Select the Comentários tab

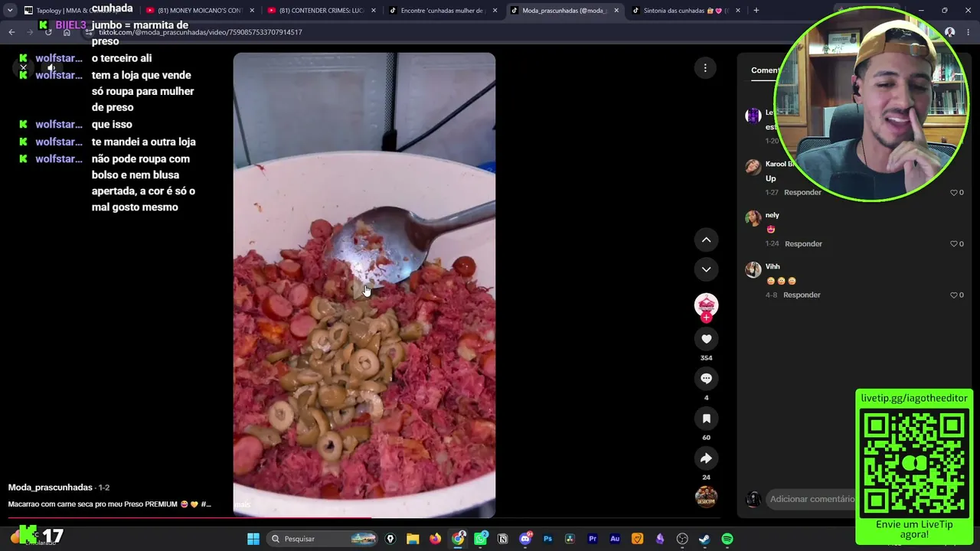pos(766,70)
